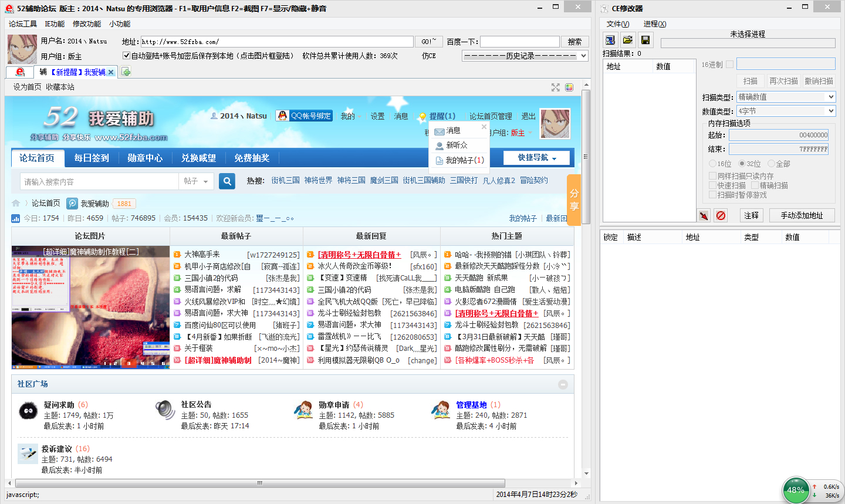The width and height of the screenshot is (845, 504).
Task: Collapse the 社区广场 section
Action: 563,384
